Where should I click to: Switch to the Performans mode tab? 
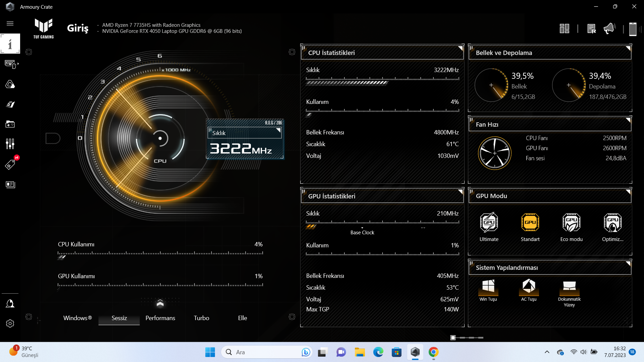160,318
